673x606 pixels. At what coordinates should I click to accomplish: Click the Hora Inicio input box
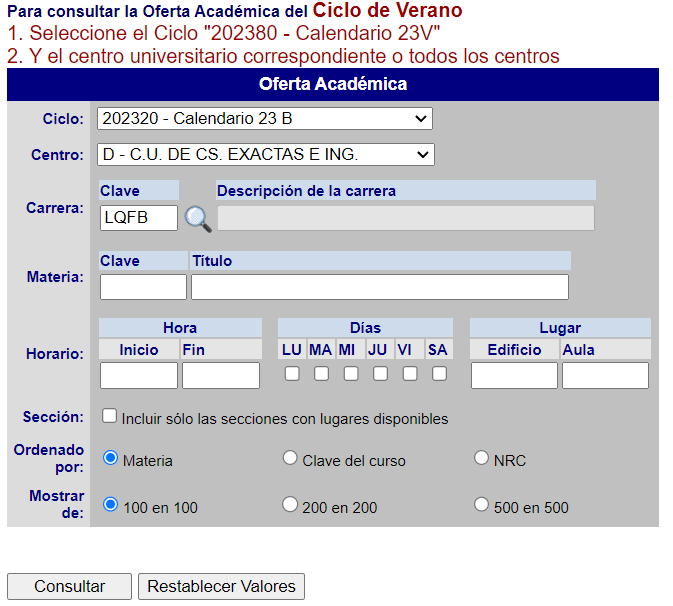[x=139, y=375]
